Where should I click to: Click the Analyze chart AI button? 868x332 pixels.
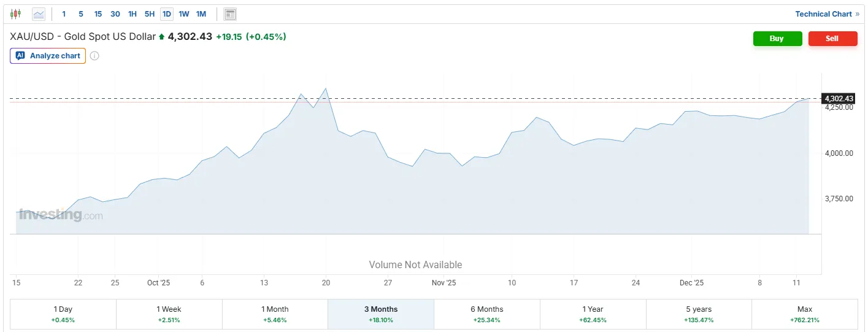tap(48, 56)
